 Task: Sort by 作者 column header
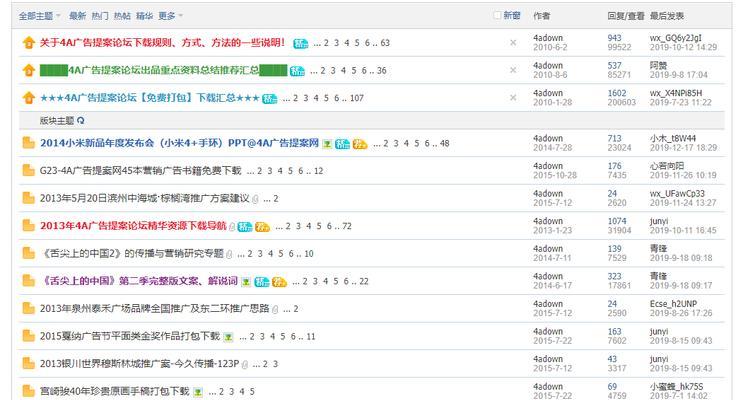tap(542, 16)
